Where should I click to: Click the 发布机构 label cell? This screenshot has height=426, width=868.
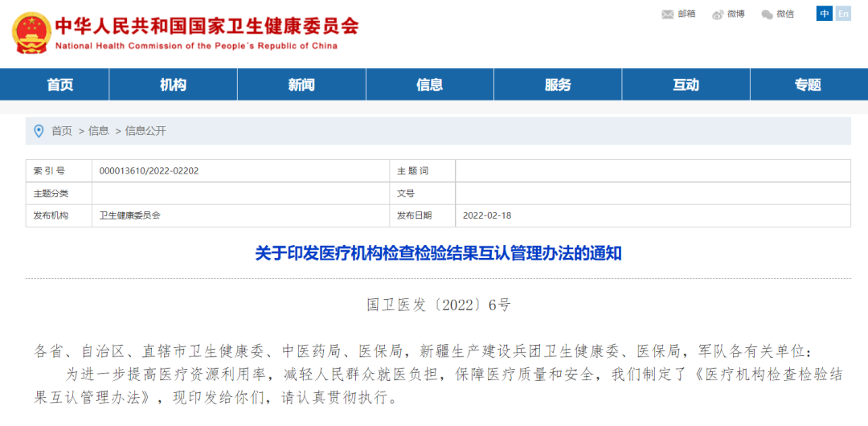pyautogui.click(x=59, y=215)
